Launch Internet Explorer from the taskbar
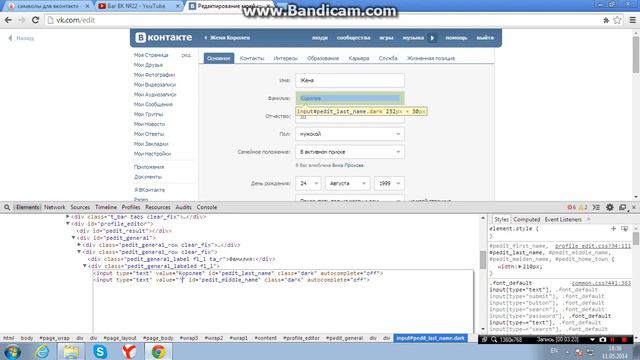Viewport: 640px width, 360px height. pos(42,352)
